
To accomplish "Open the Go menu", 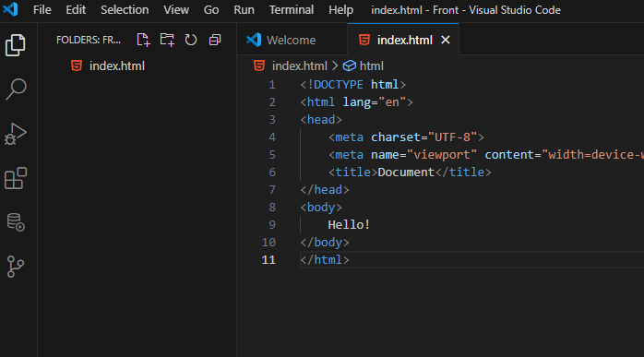I will (211, 9).
